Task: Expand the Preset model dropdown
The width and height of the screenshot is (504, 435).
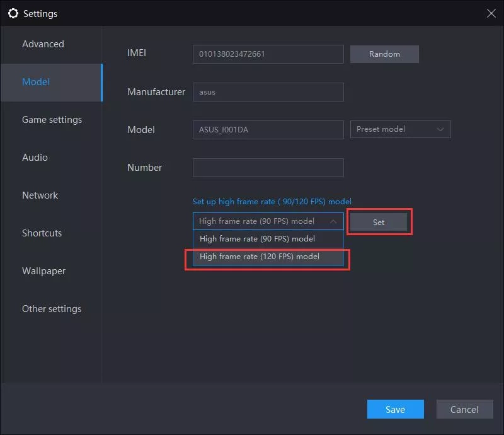Action: pos(400,129)
